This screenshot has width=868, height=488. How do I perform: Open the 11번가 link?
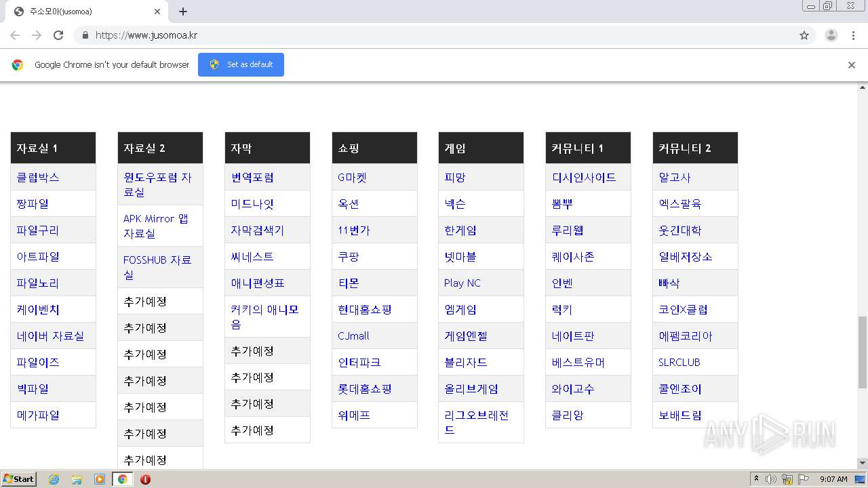coord(354,230)
